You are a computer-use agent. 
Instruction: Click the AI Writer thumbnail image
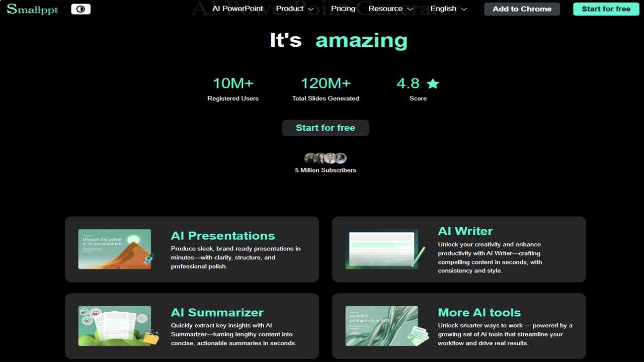[x=384, y=249]
